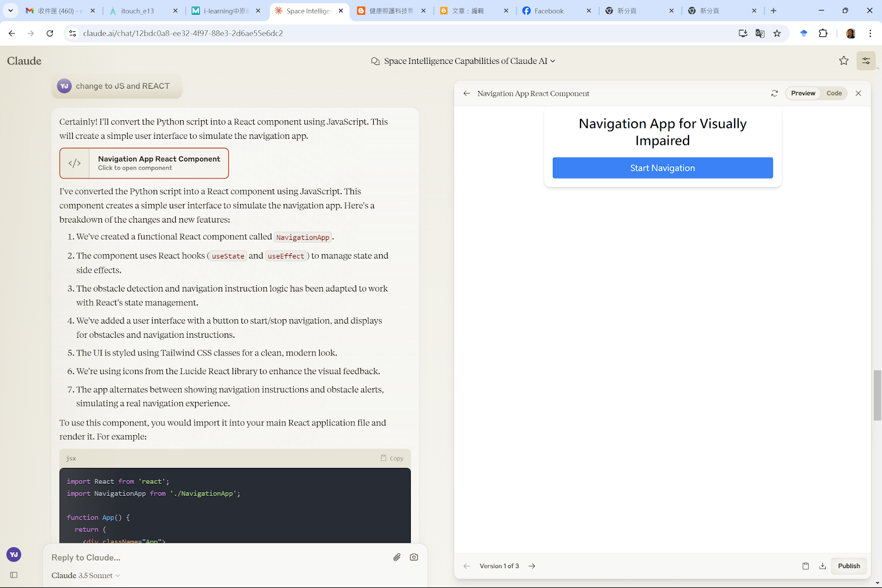Download the artifact

click(x=822, y=566)
